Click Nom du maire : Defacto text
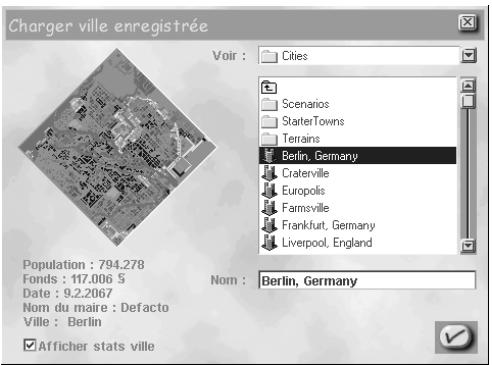Image resolution: width=492 pixels, height=365 pixels. click(x=96, y=308)
